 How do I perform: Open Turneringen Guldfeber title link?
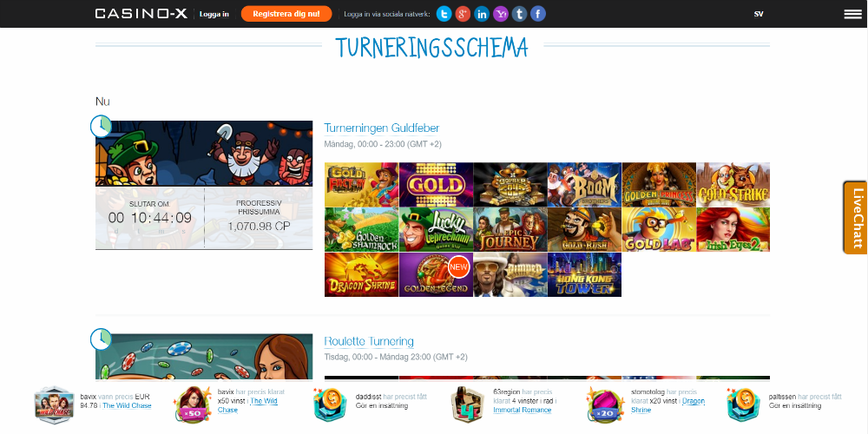pos(381,128)
